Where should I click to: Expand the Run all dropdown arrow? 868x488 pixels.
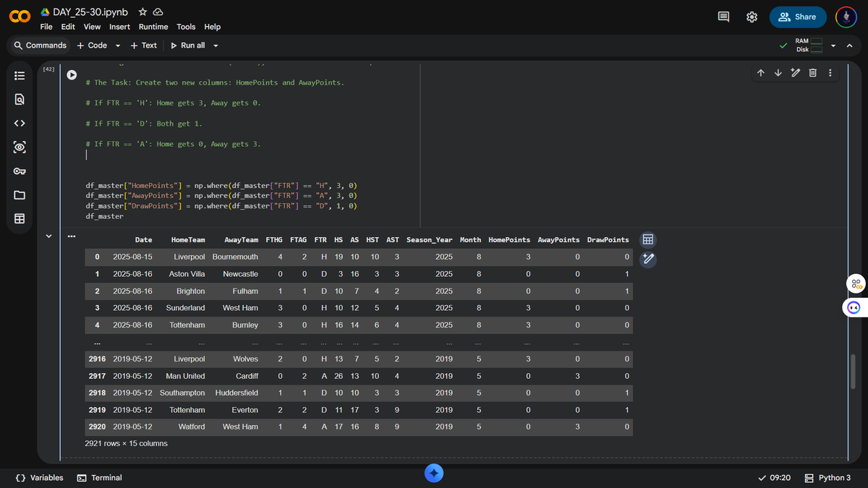216,46
